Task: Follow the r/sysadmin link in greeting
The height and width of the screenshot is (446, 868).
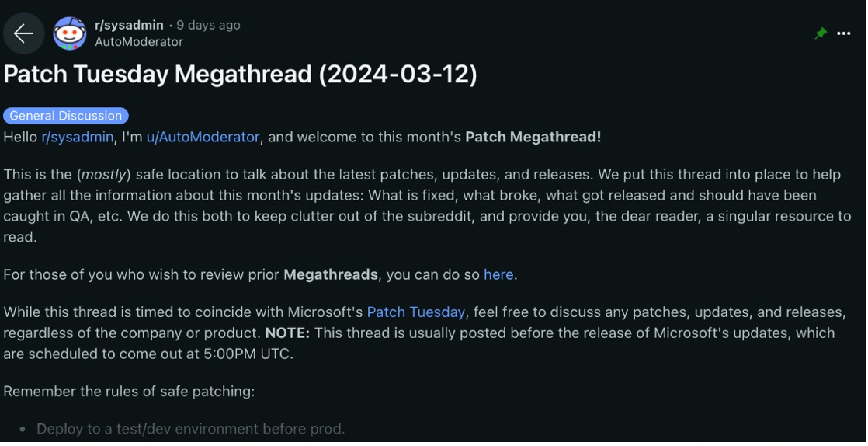Action: 78,137
